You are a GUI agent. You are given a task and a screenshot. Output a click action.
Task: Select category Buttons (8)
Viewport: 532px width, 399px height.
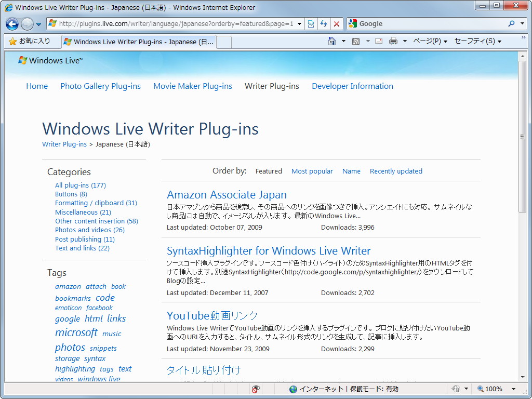(71, 194)
